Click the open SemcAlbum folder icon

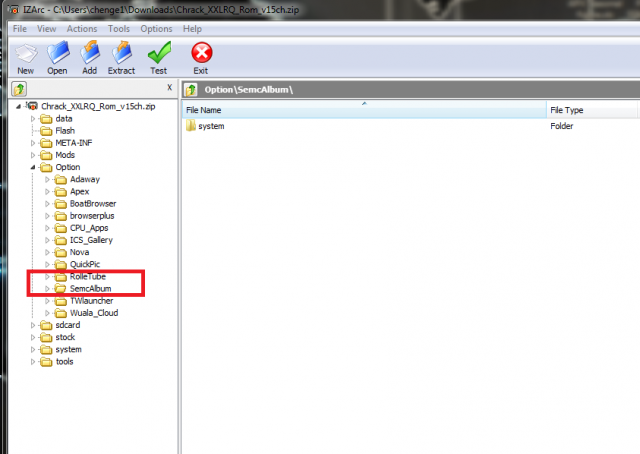point(60,289)
